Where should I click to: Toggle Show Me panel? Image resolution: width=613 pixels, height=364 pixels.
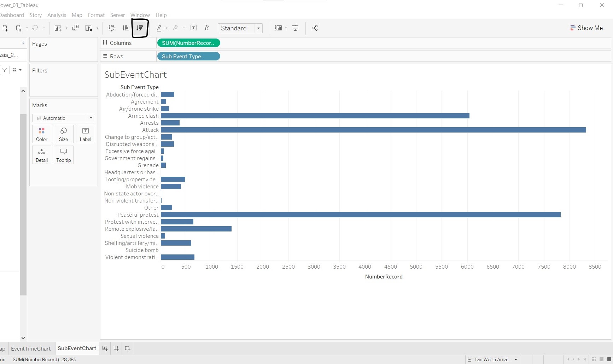586,28
